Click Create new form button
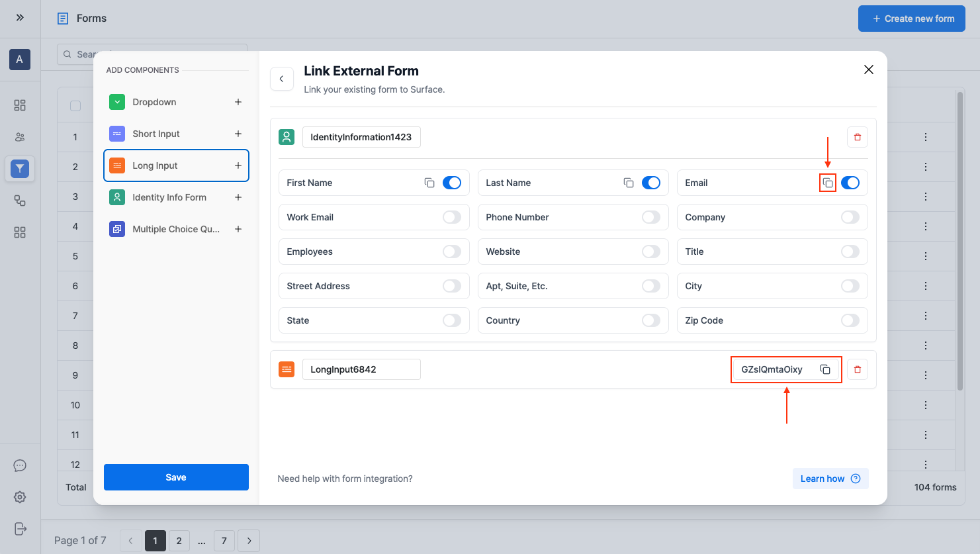The height and width of the screenshot is (554, 980). coord(912,19)
